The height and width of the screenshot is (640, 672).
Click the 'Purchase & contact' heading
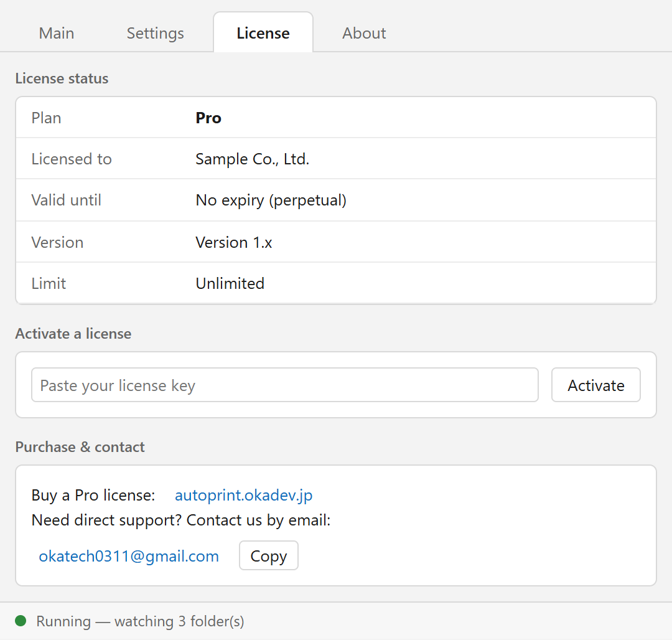80,447
